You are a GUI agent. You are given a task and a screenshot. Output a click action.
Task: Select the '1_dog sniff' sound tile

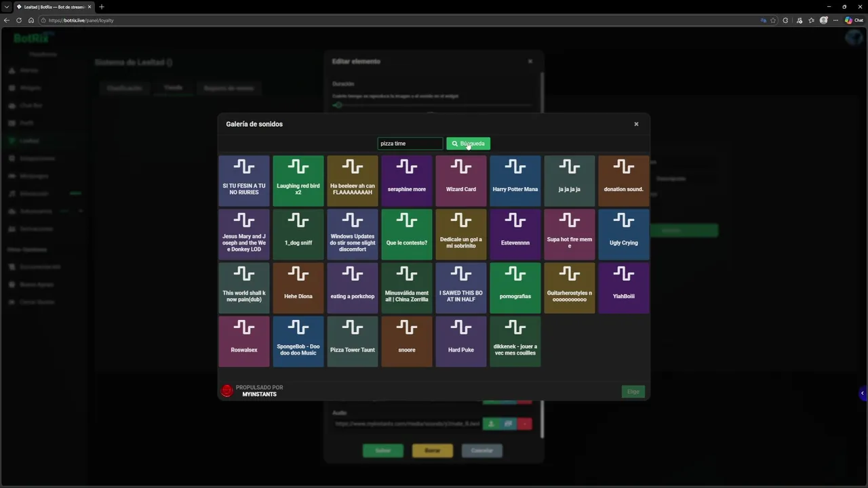click(x=298, y=234)
